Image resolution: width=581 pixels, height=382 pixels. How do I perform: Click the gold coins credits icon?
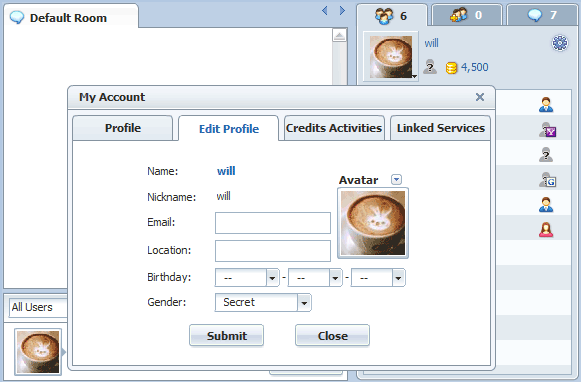[451, 68]
